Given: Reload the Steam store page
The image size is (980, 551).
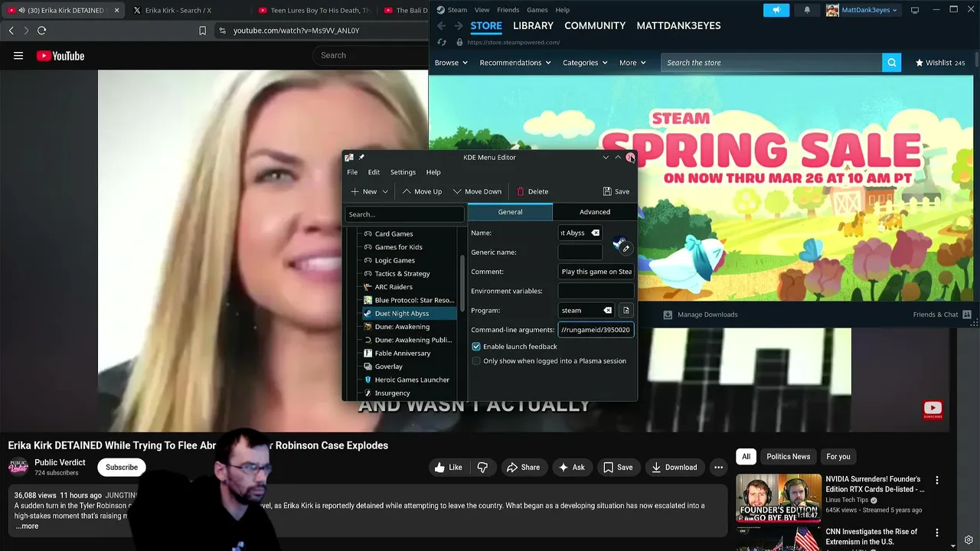Looking at the screenshot, I should pyautogui.click(x=442, y=42).
